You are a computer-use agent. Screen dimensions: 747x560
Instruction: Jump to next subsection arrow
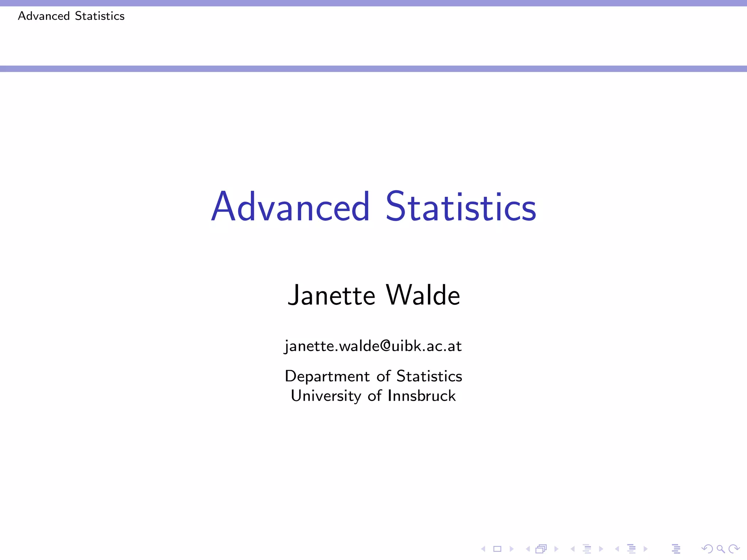pos(601,549)
